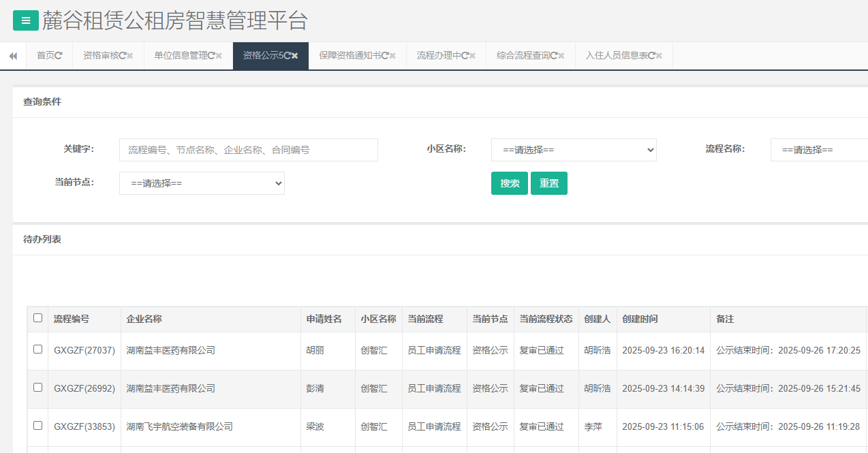Refresh the 综合流程查询 tab with reload icon
This screenshot has height=453, width=868.
click(x=553, y=56)
